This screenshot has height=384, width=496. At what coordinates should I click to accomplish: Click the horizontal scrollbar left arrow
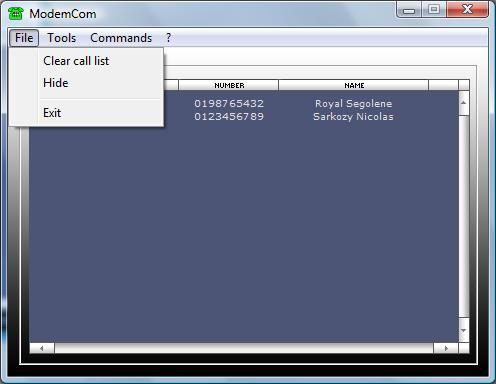point(42,348)
